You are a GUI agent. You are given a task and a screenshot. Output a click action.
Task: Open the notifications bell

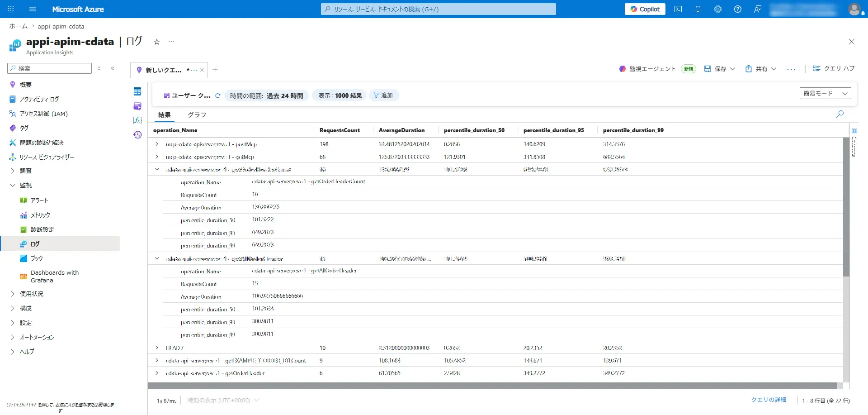(698, 9)
